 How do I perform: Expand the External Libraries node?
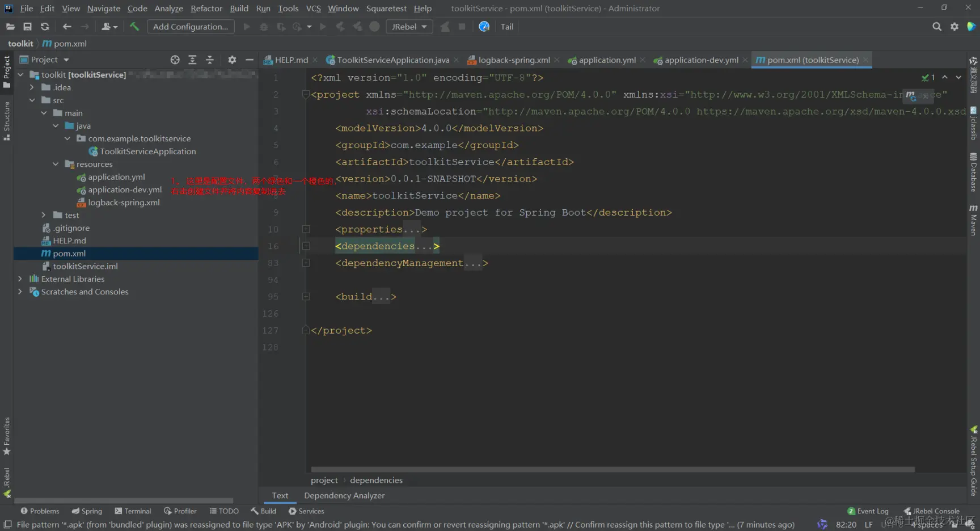pos(20,279)
